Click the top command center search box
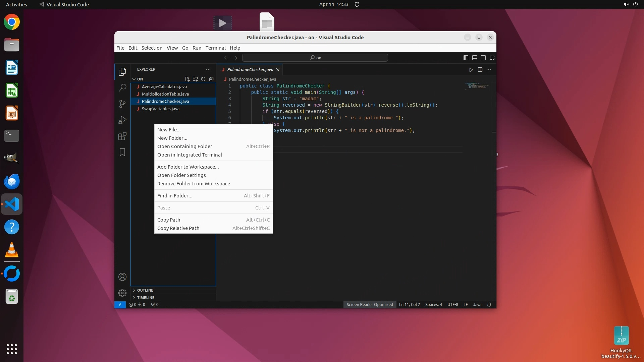Image resolution: width=644 pixels, height=362 pixels. click(x=315, y=58)
